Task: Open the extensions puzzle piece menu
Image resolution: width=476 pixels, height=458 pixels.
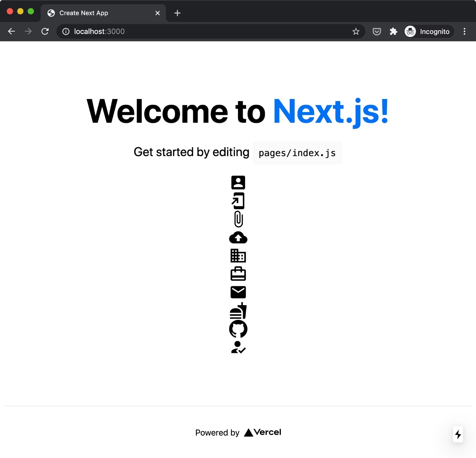Action: (394, 32)
